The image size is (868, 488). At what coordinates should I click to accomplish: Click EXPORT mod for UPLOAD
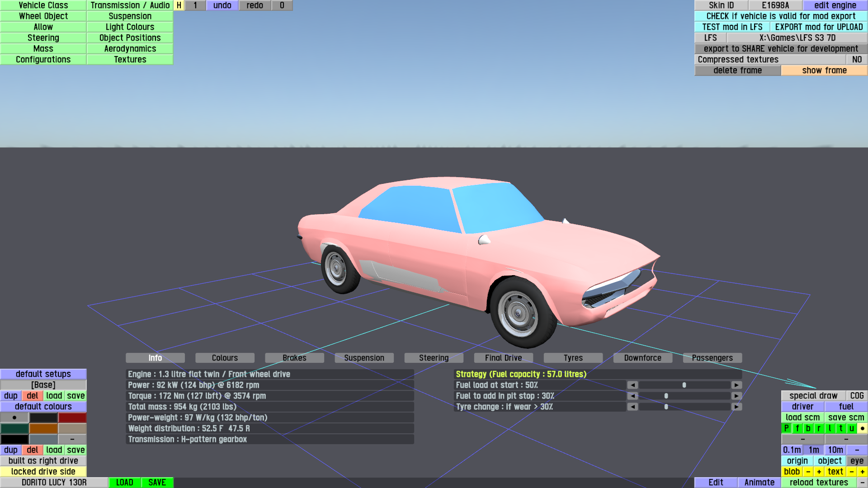pyautogui.click(x=818, y=27)
